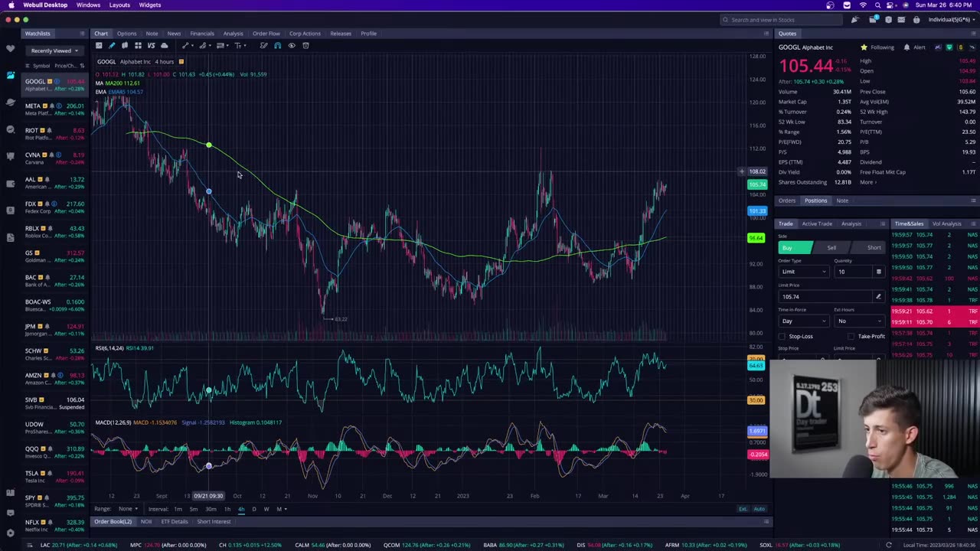980x551 pixels.
Task: Toggle drawings visibility eye icon
Action: 291,46
